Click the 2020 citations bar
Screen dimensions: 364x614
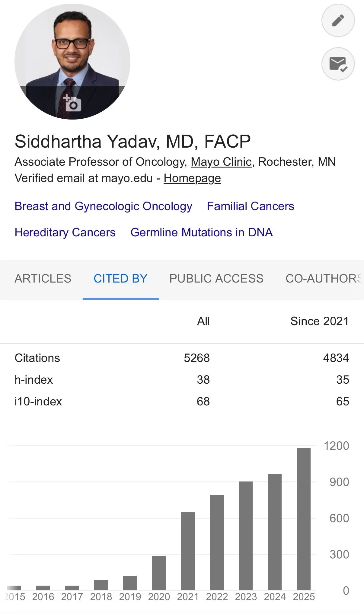[x=159, y=573]
